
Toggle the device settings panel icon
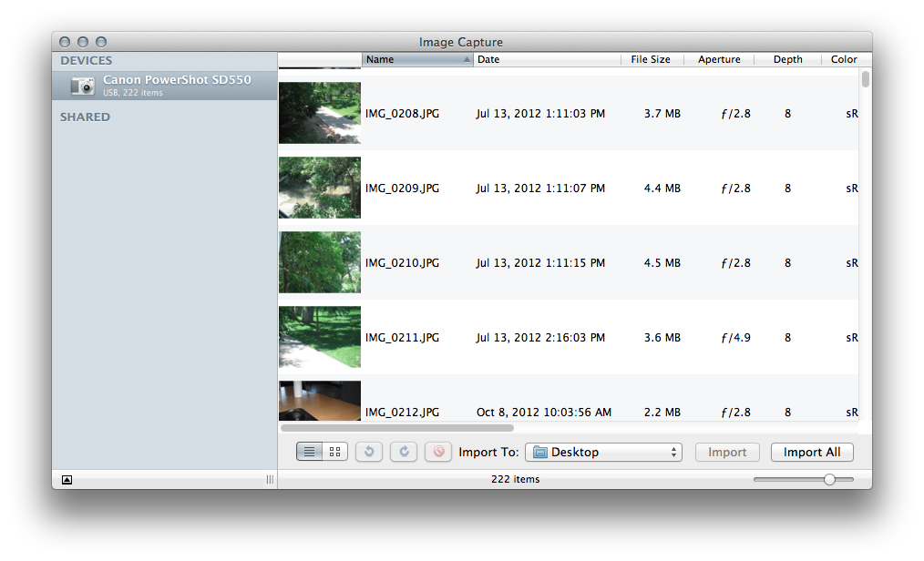pyautogui.click(x=67, y=480)
